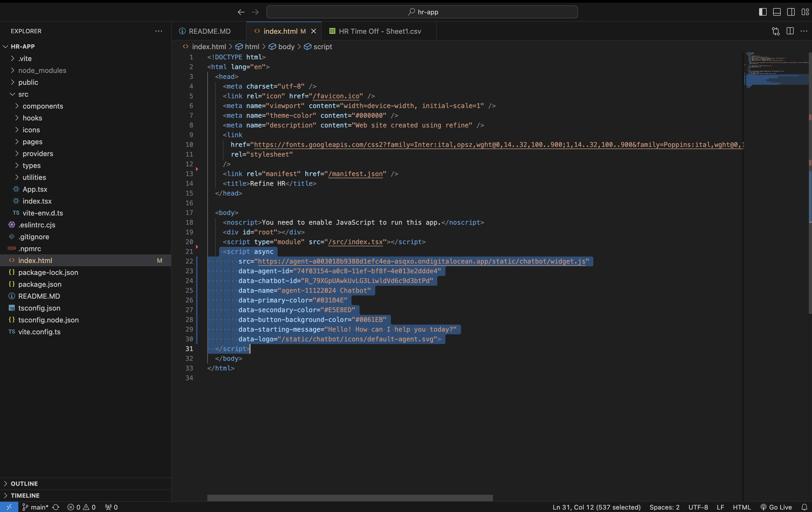Close the index.html tab

pyautogui.click(x=314, y=31)
